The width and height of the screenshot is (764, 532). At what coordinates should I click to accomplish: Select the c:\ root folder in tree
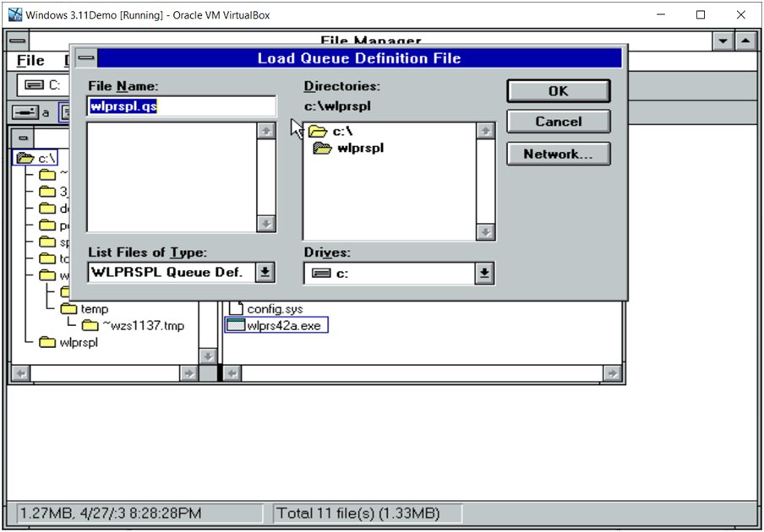tap(35, 158)
